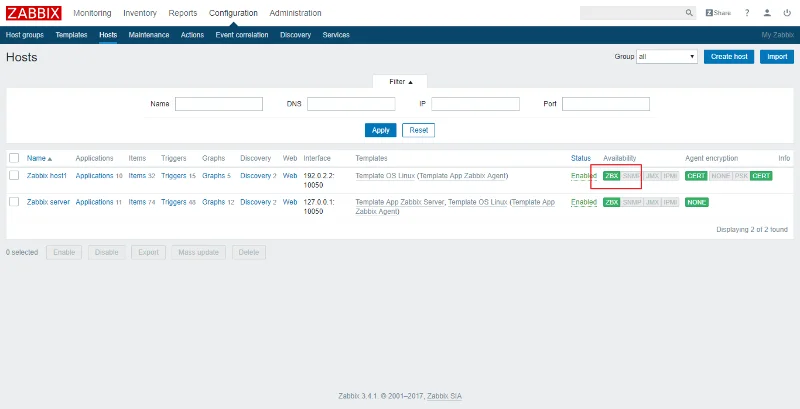Open Web link for Zabbix host1
The height and width of the screenshot is (409, 800).
click(x=290, y=175)
